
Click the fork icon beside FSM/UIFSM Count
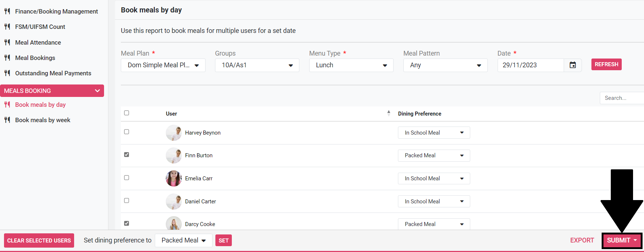coord(7,27)
